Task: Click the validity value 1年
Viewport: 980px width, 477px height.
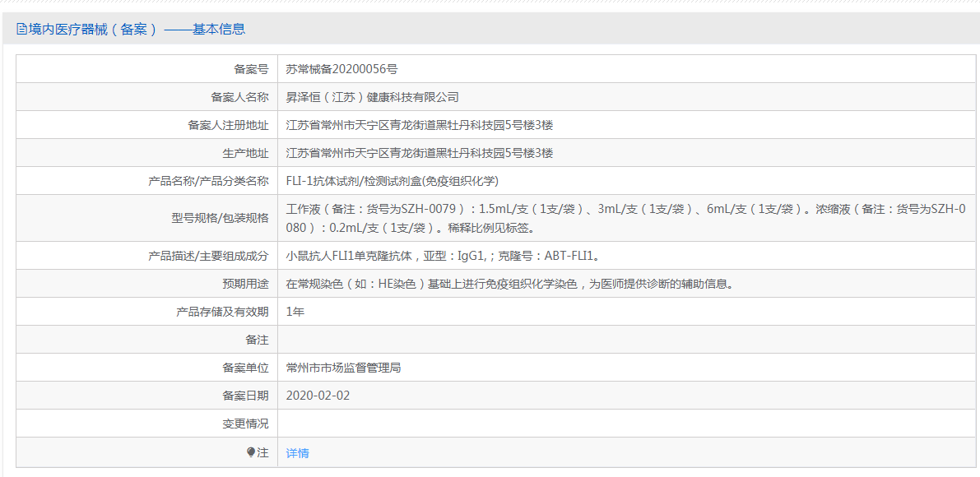Action: pyautogui.click(x=295, y=312)
